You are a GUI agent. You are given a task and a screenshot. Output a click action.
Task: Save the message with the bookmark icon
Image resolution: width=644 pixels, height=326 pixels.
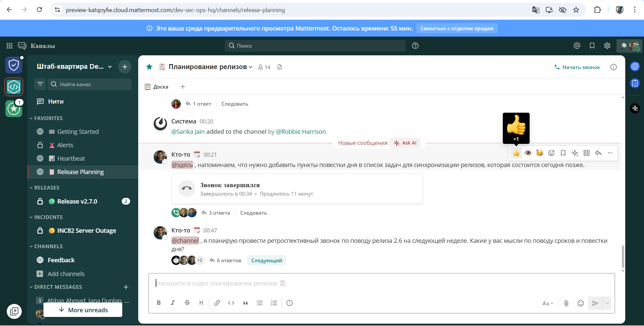pos(563,153)
